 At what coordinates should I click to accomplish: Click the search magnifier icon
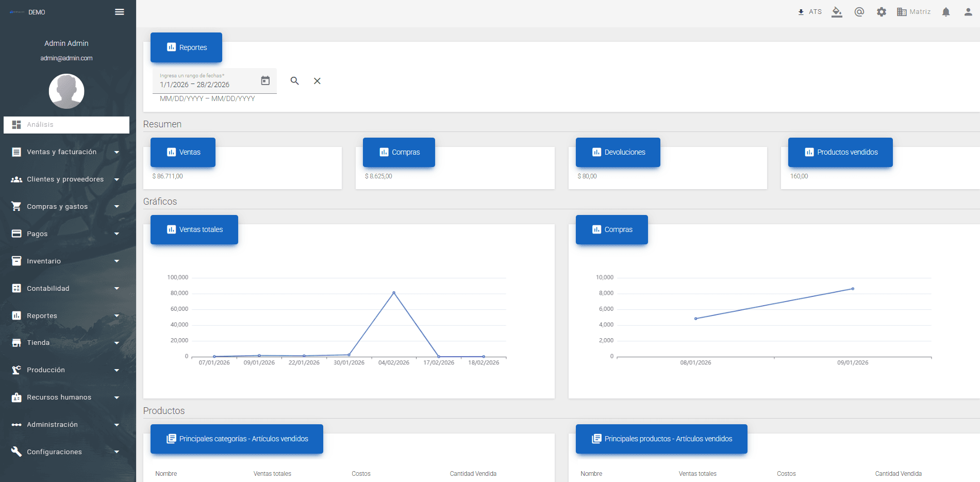pos(295,81)
